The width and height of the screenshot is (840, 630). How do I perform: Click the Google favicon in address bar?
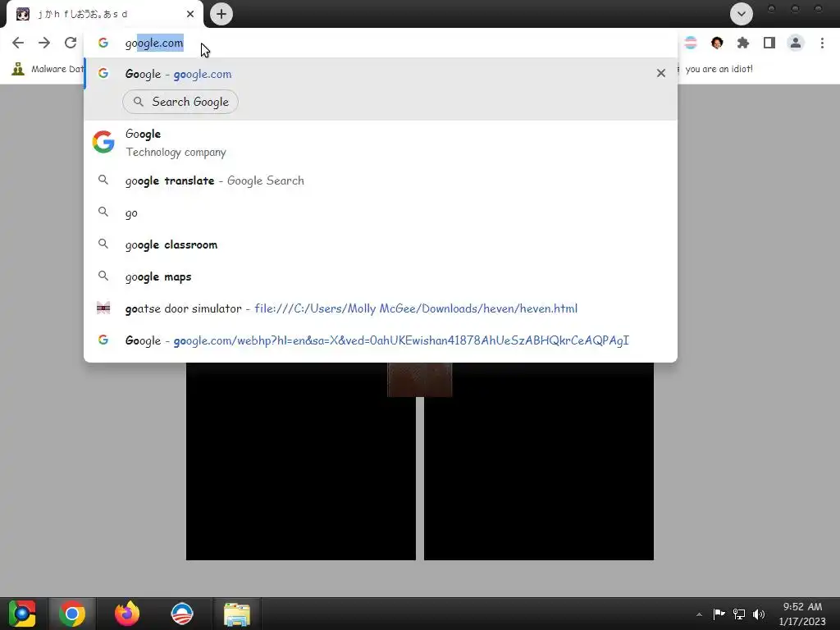[103, 43]
